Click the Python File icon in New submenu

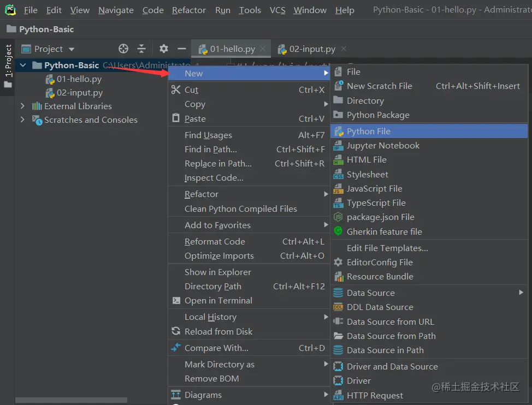339,131
